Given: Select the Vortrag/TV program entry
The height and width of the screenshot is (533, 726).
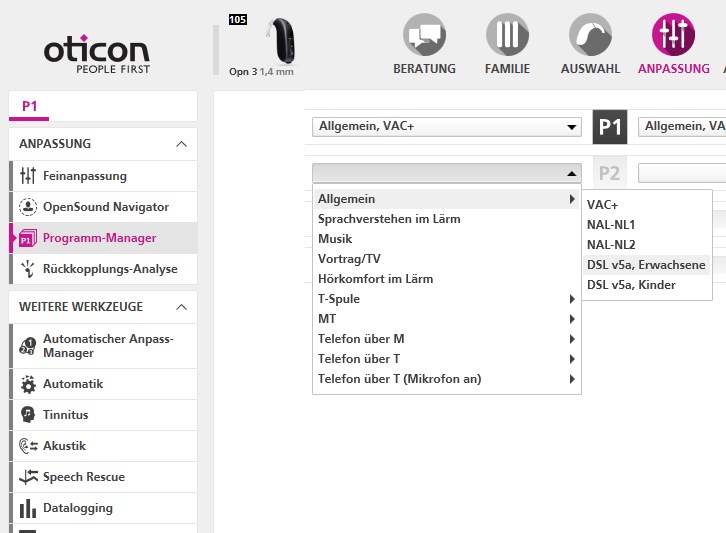Looking at the screenshot, I should 447,259.
